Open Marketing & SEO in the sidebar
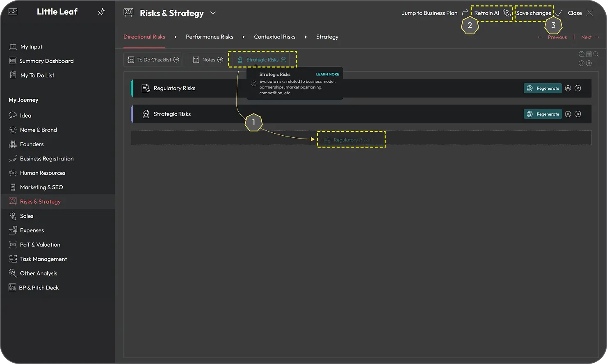The width and height of the screenshot is (607, 364). (x=41, y=187)
